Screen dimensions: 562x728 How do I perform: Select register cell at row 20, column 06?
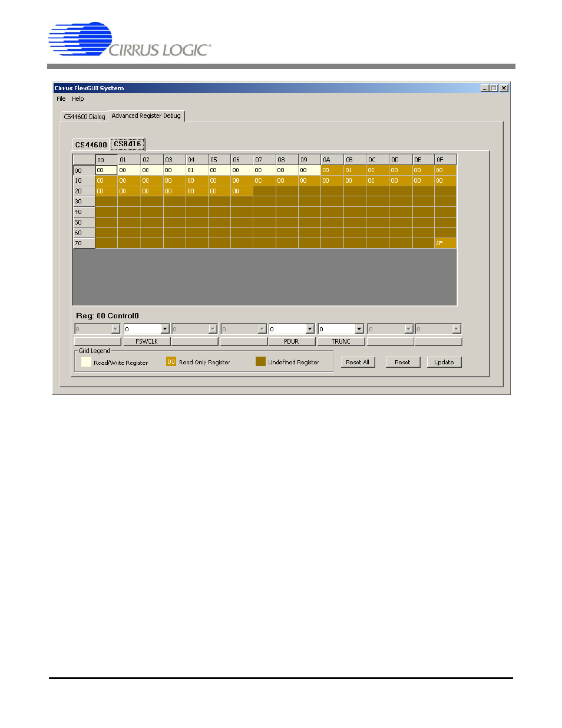(x=242, y=191)
